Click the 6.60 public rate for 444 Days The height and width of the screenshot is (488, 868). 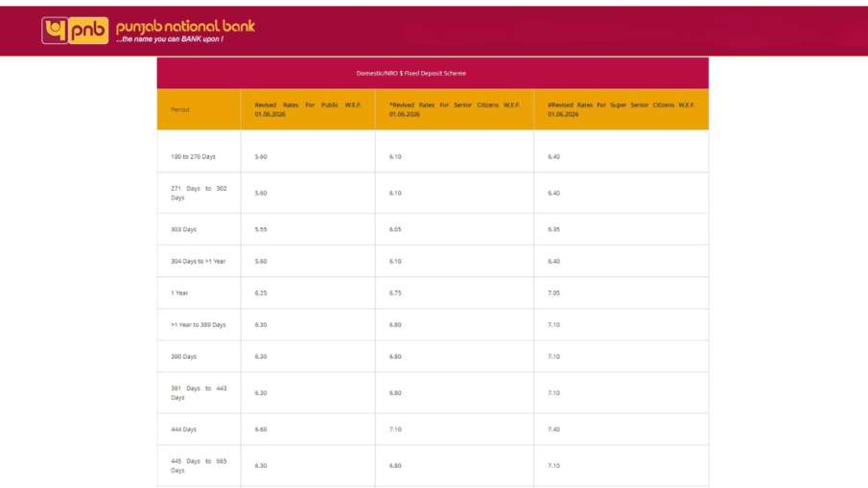click(x=261, y=430)
